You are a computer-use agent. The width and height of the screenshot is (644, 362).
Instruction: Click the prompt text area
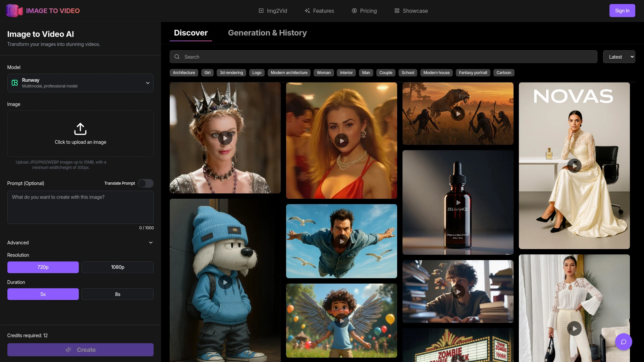tap(80, 207)
